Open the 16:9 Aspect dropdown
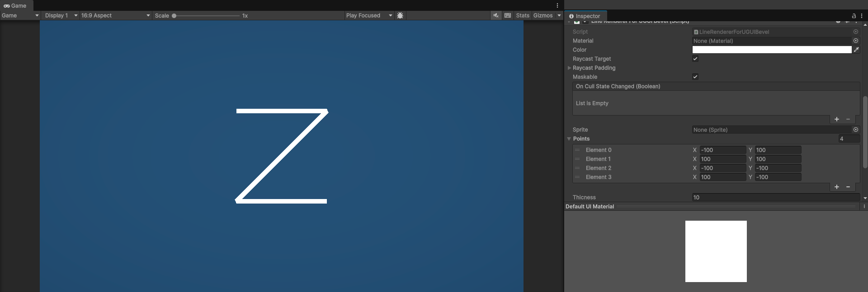Image resolution: width=868 pixels, height=292 pixels. (x=116, y=15)
